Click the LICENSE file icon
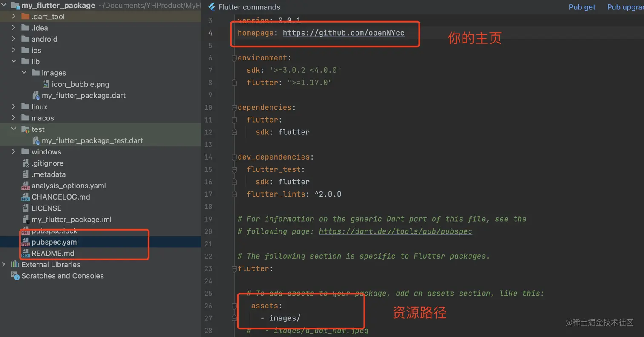 (x=25, y=208)
